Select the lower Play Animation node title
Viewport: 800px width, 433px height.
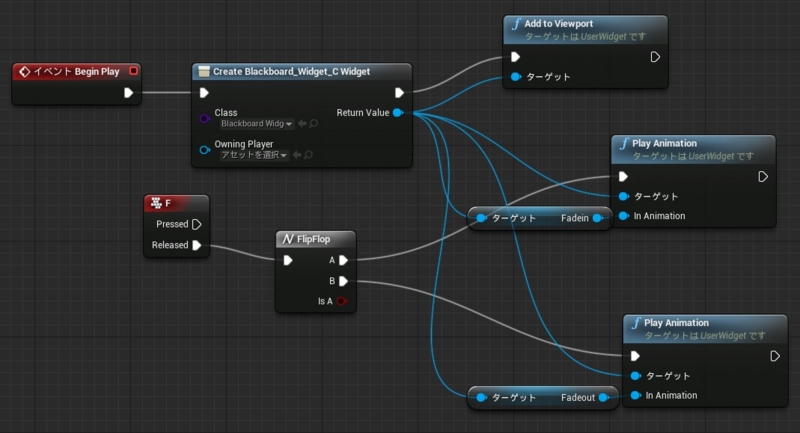tap(677, 323)
